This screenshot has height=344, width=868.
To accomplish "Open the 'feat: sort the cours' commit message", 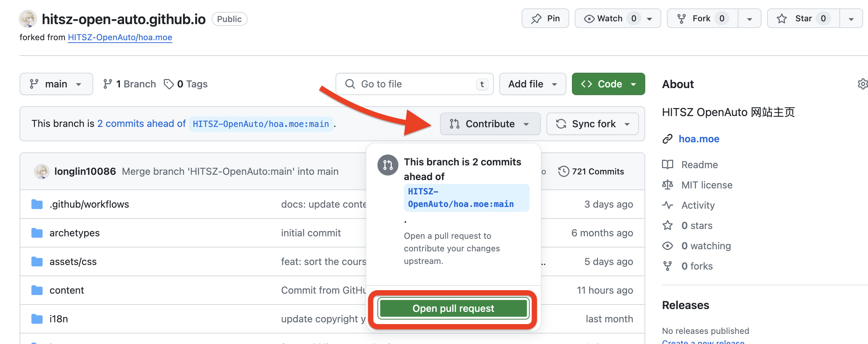I will pyautogui.click(x=323, y=261).
